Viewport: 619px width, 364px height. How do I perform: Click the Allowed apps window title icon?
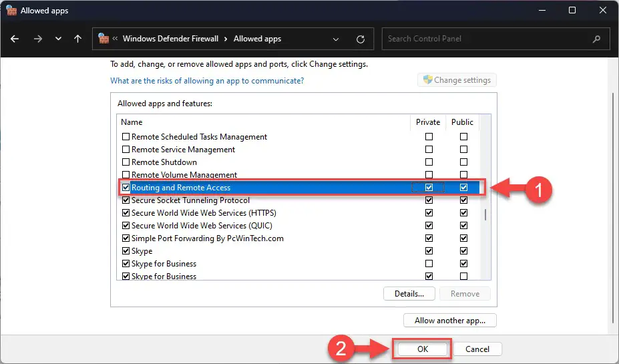point(11,10)
